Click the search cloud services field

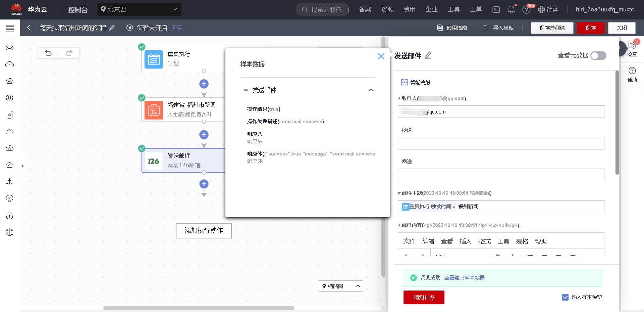tap(322, 9)
